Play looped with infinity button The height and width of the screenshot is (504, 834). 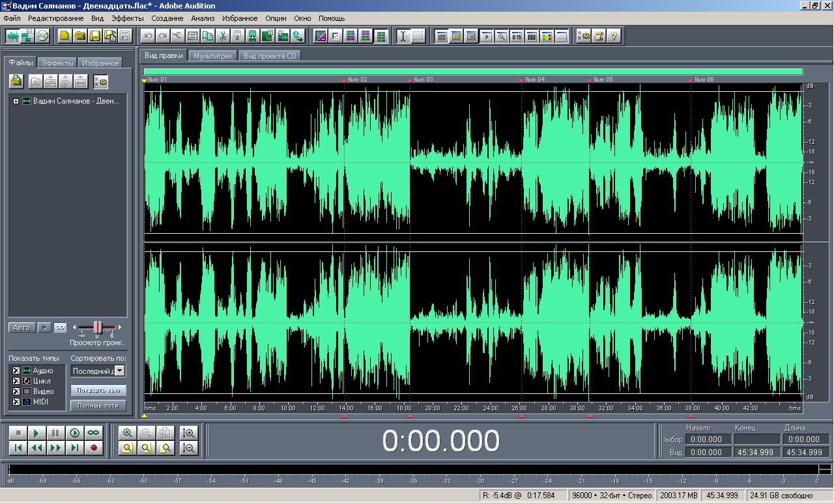pyautogui.click(x=94, y=432)
